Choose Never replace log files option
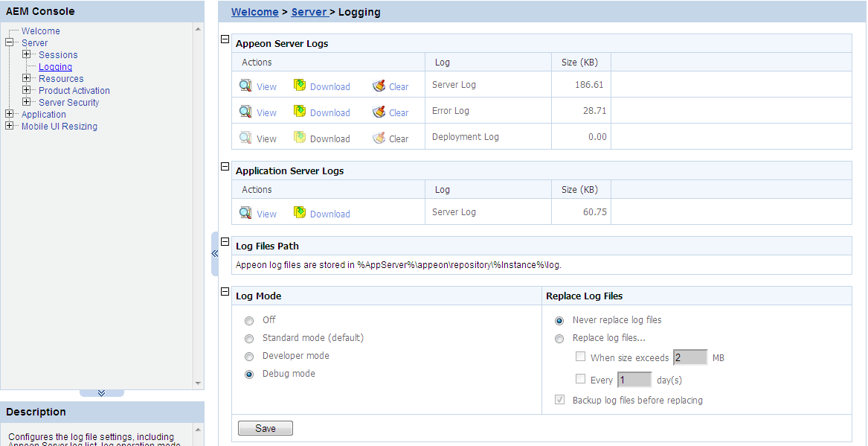Image resolution: width=868 pixels, height=446 pixels. 559,321
